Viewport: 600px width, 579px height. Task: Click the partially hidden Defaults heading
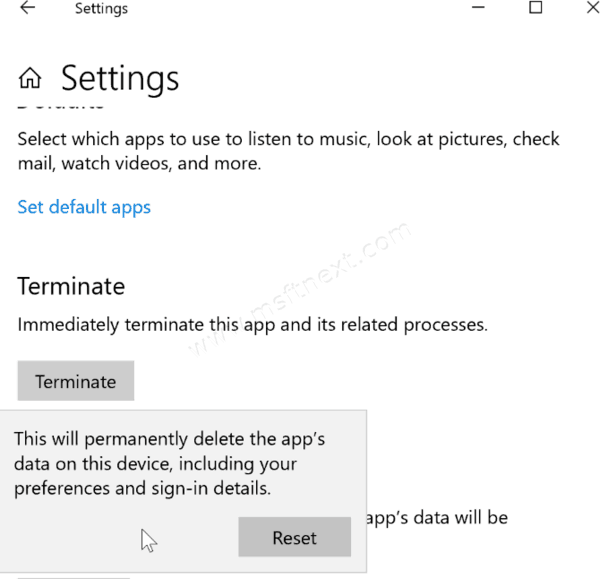point(62,104)
